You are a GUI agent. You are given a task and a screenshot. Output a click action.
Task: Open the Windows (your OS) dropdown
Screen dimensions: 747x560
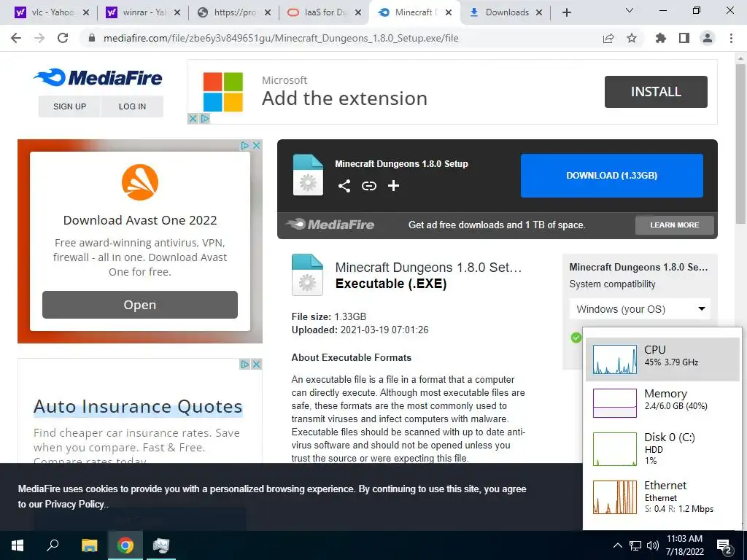point(640,309)
